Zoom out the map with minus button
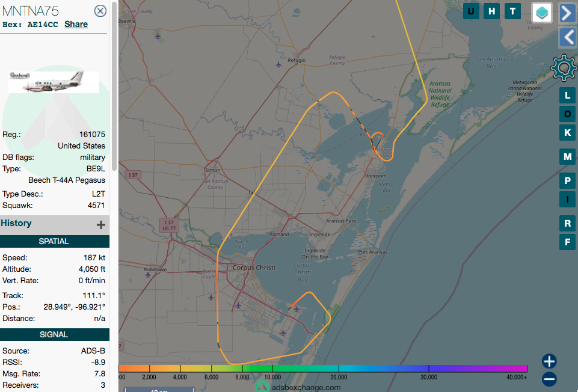 549,379
